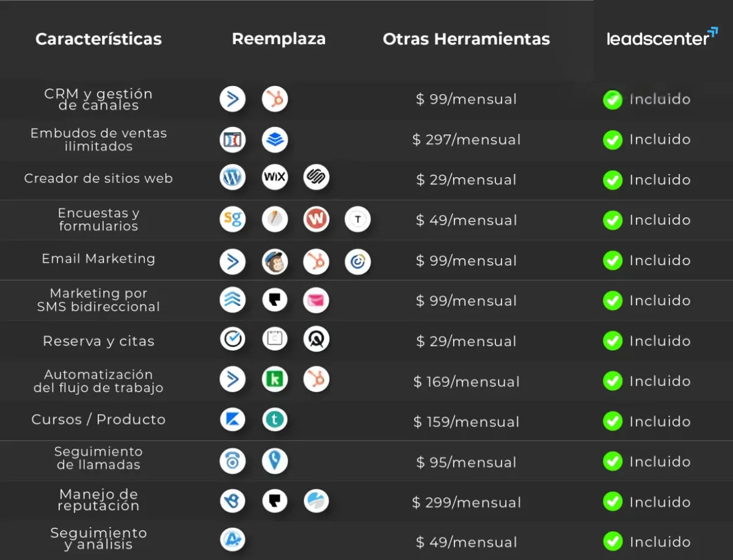Click ActiveCampaign icon in Email Marketing row

click(233, 261)
